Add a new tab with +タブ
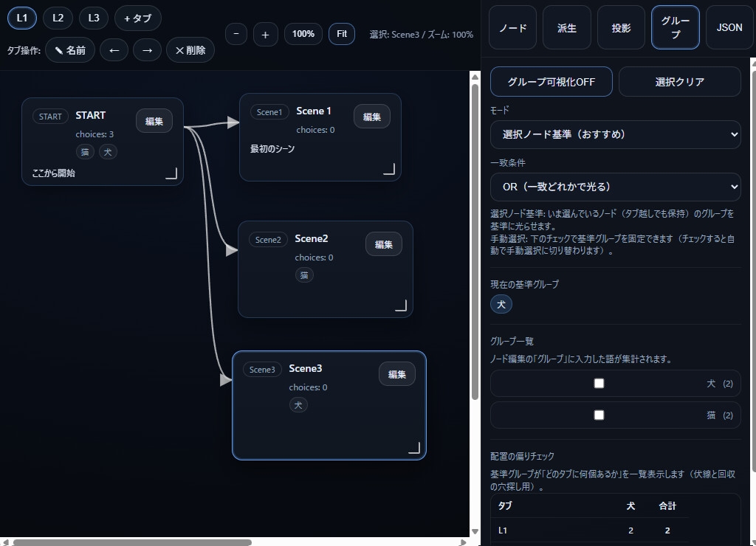The width and height of the screenshot is (756, 546). click(138, 18)
